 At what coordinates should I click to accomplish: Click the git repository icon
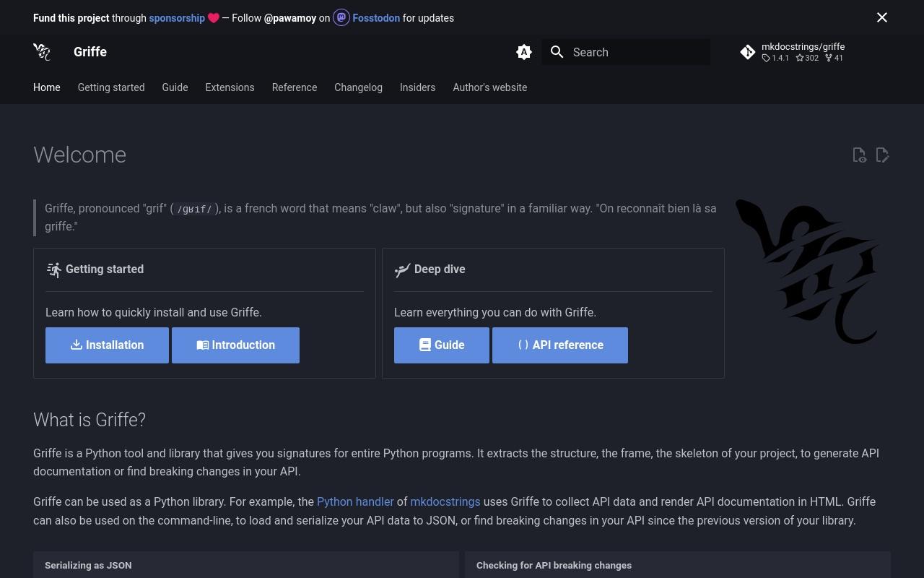click(x=748, y=52)
